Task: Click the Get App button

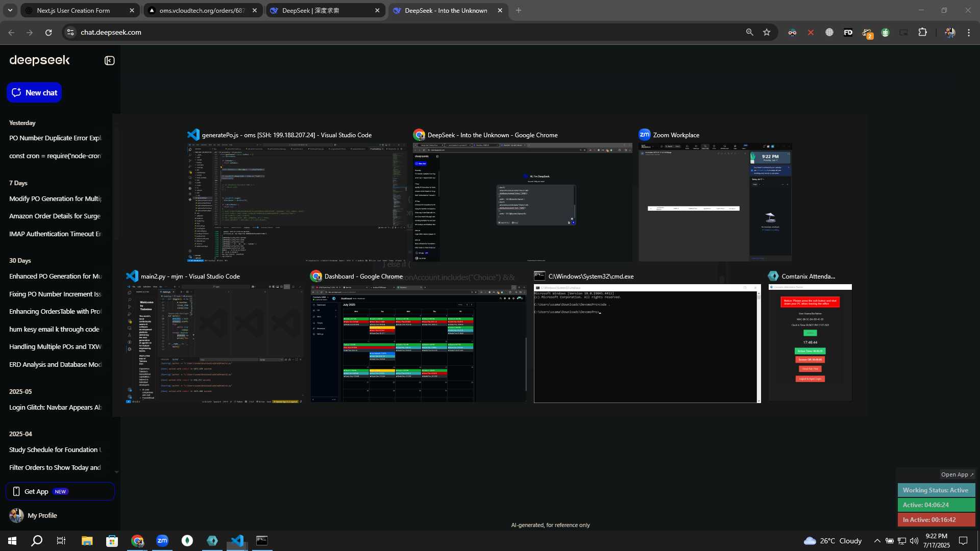Action: [x=60, y=492]
